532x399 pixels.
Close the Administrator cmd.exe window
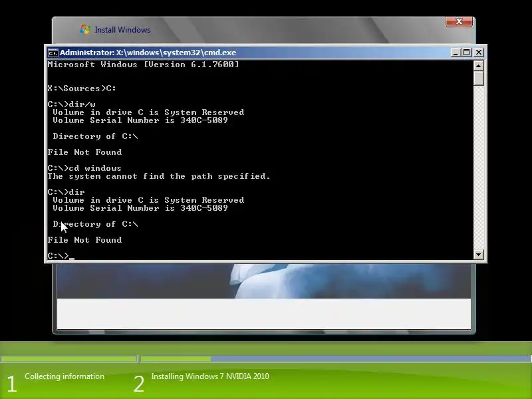[x=478, y=53]
